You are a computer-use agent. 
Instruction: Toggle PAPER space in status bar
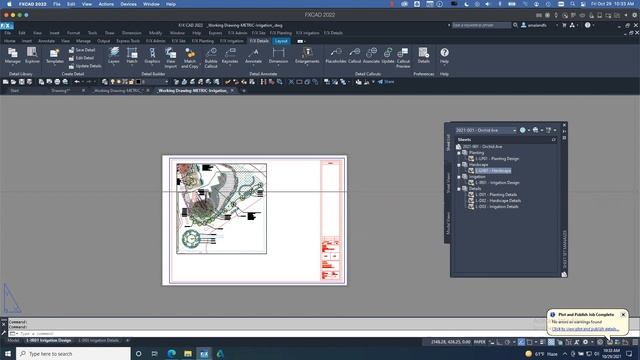click(479, 342)
